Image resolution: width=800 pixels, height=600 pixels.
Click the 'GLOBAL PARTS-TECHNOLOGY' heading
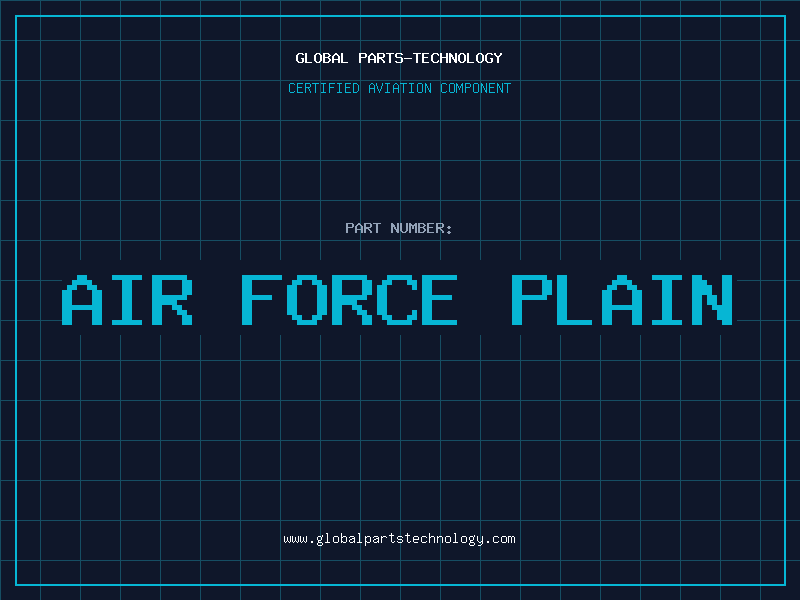click(x=399, y=58)
